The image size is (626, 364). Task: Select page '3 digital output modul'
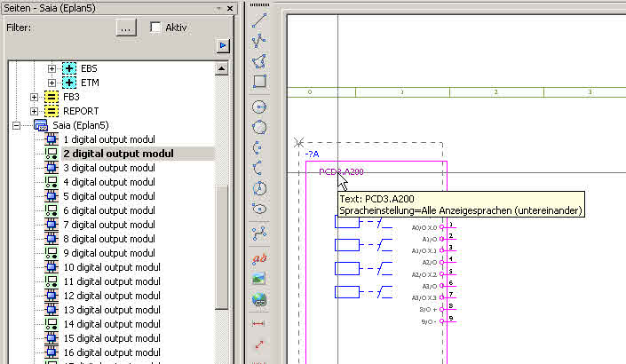click(109, 168)
